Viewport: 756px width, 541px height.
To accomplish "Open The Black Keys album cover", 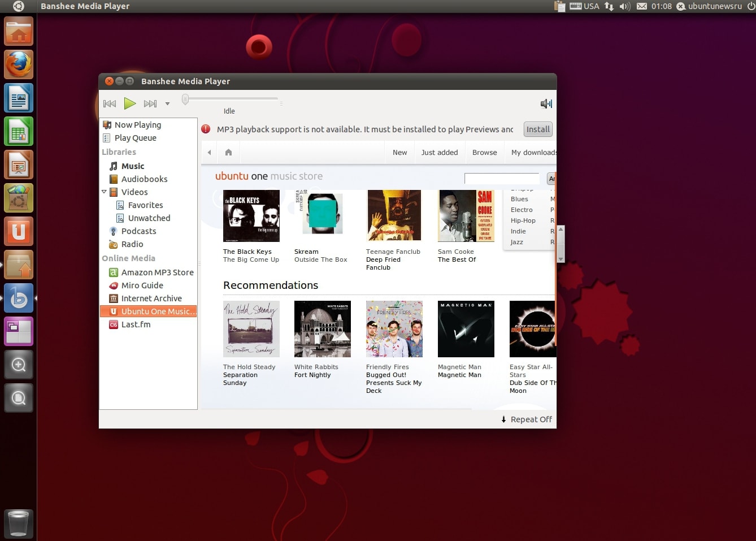I will (x=251, y=216).
